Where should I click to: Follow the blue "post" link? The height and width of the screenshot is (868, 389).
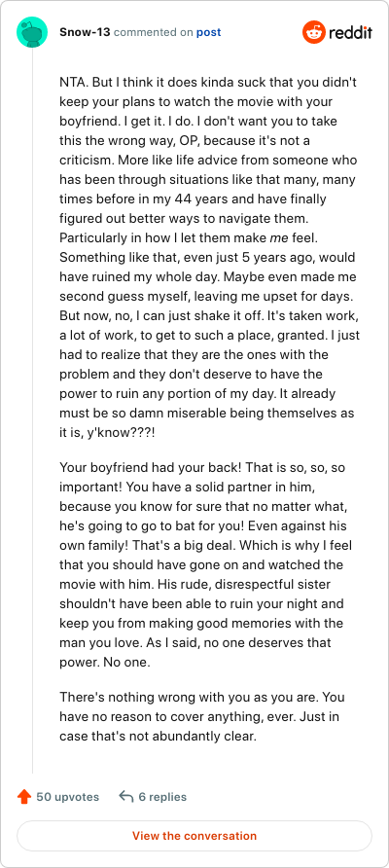209,32
